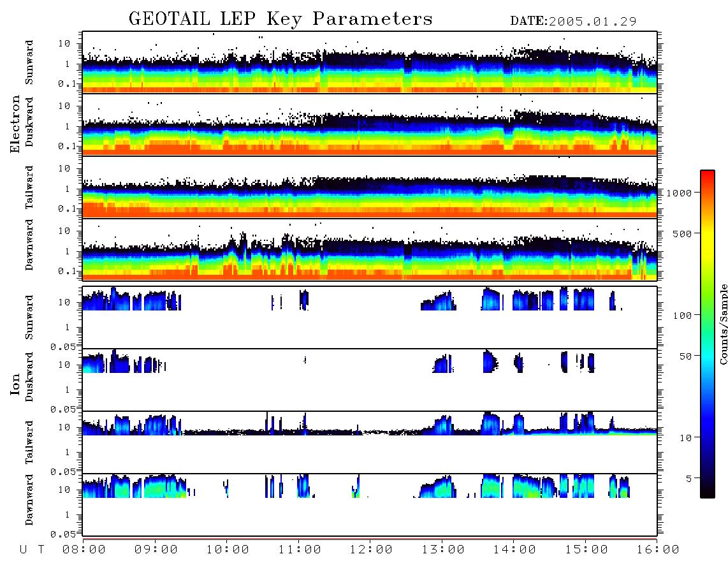The image size is (728, 561).
Task: Click the black bottom of the colorbar
Action: 707,492
